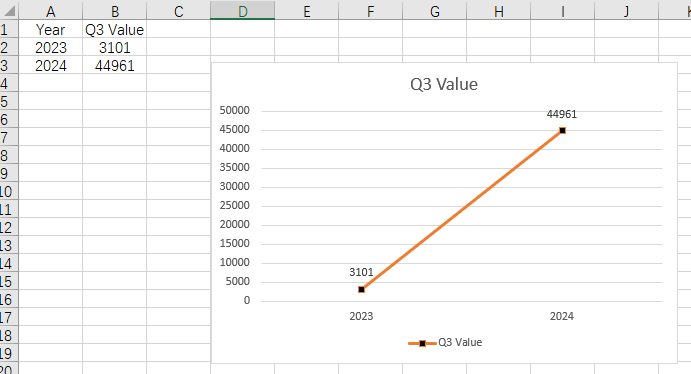
Task: Click the 2024 category axis label
Action: pos(562,316)
